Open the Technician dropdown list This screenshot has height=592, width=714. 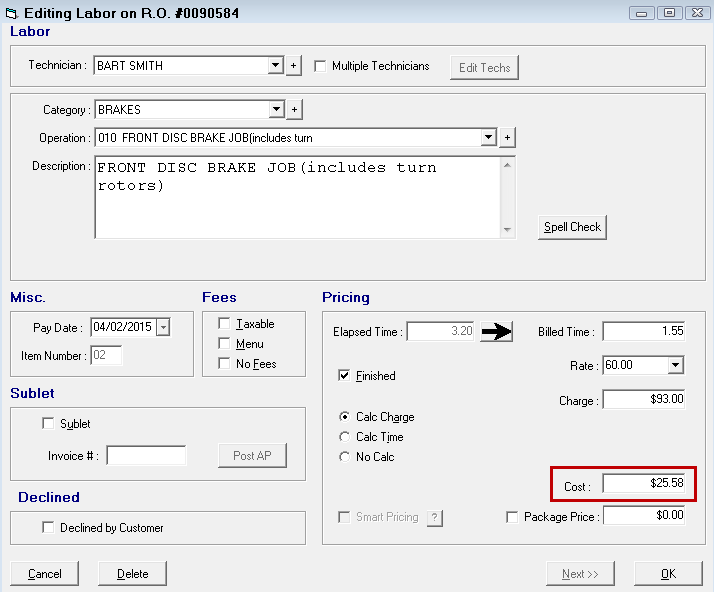(x=275, y=65)
